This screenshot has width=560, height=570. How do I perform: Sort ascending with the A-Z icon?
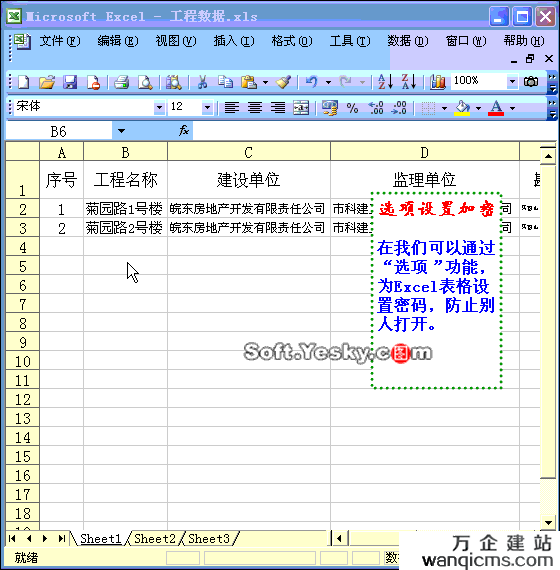[x=385, y=82]
